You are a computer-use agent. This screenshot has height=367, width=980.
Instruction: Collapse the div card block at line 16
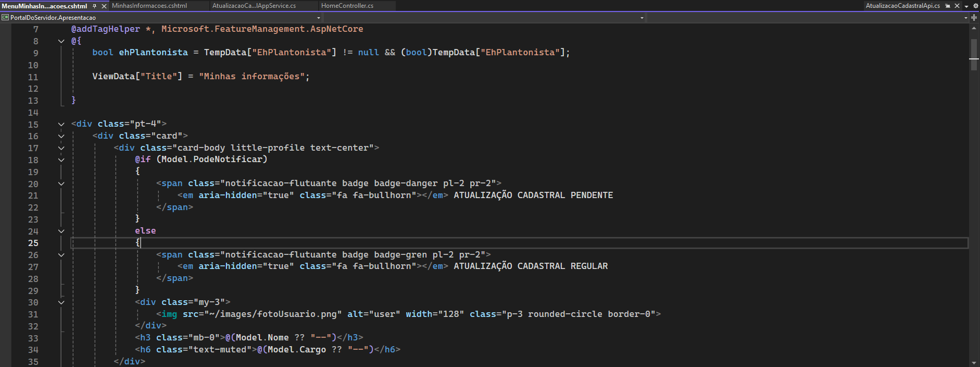(x=61, y=136)
